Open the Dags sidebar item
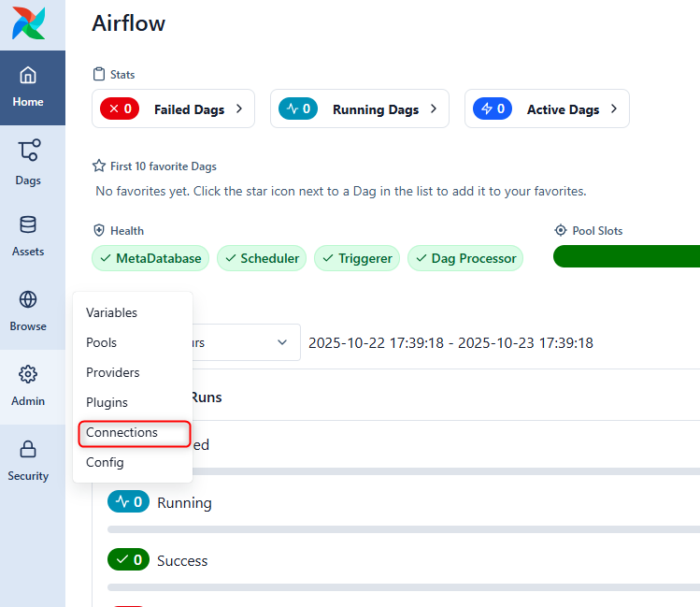Image resolution: width=700 pixels, height=607 pixels. [28, 163]
